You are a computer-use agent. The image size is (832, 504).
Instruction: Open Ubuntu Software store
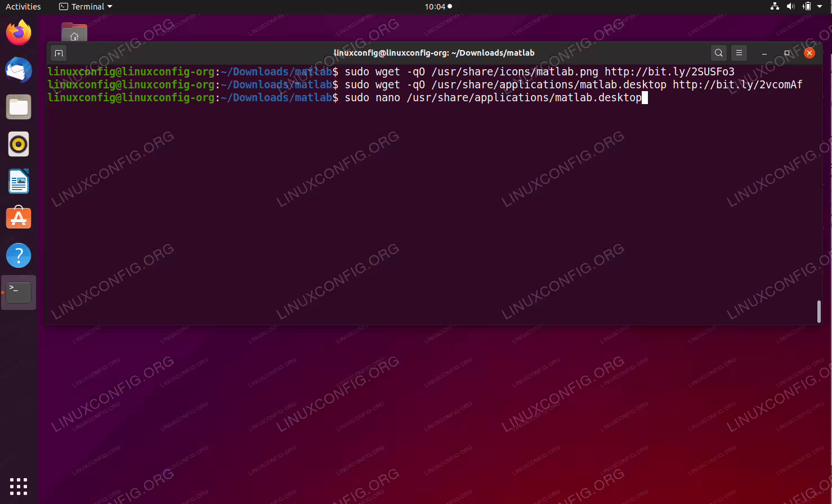[x=19, y=218]
